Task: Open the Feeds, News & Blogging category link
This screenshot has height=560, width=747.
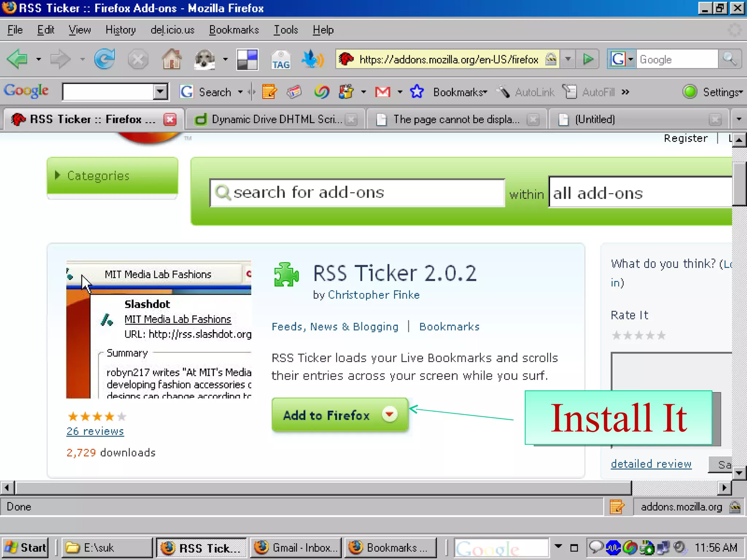Action: pos(335,327)
